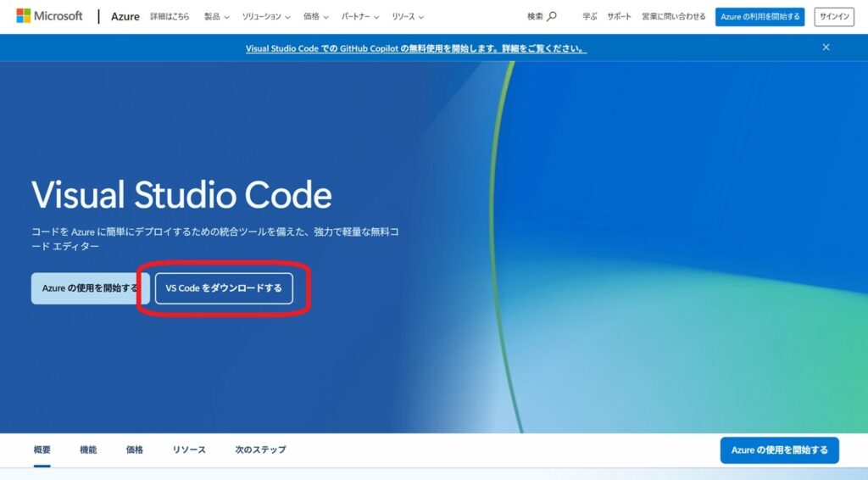Click the Azure brand link

(125, 17)
